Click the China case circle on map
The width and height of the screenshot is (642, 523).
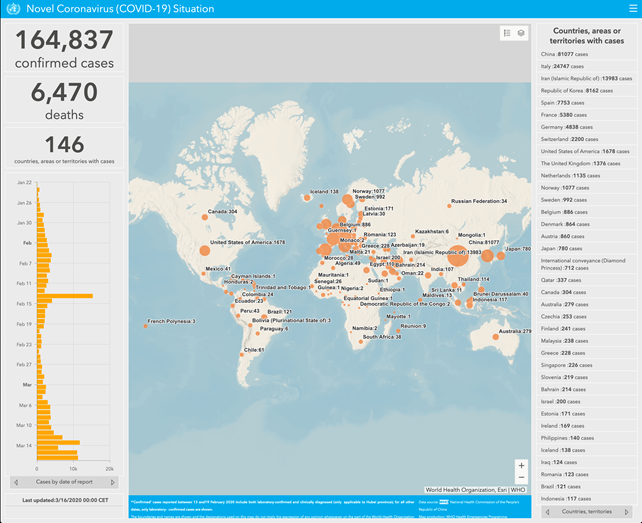457,256
